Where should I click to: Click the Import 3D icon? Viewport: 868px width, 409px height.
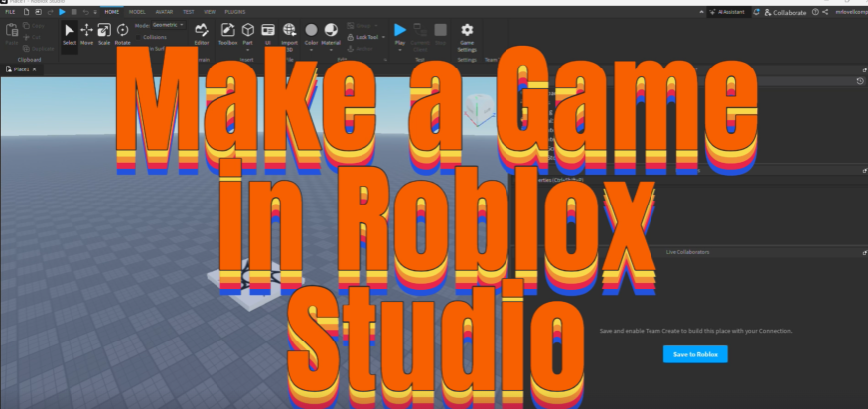click(x=289, y=30)
